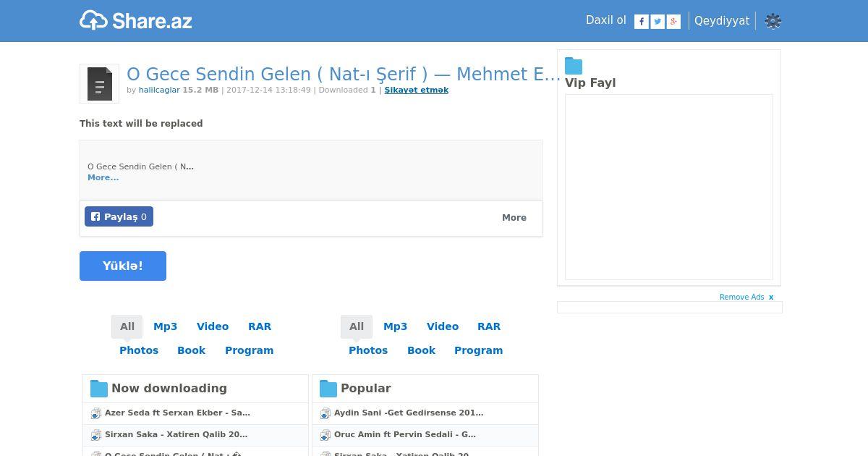This screenshot has width=868, height=456.
Task: Click the Now downloading heading
Action: (169, 389)
